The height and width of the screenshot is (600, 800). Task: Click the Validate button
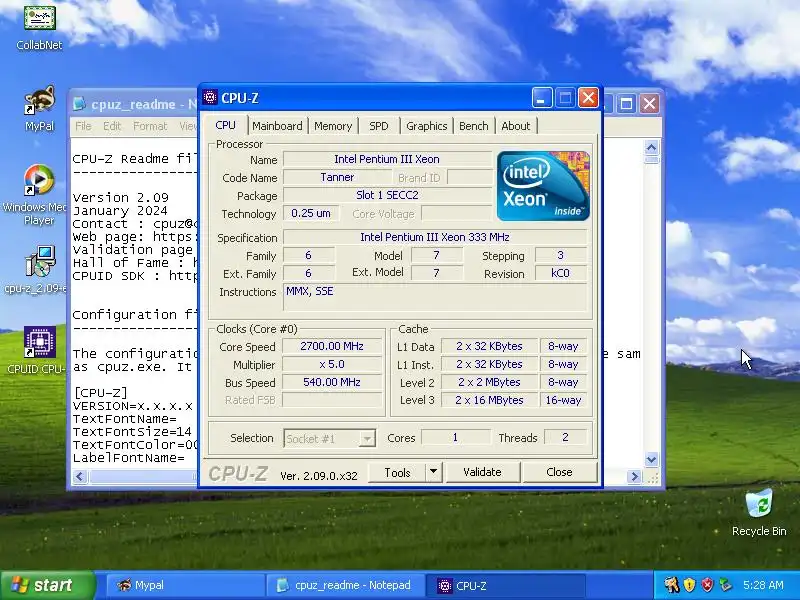point(483,472)
